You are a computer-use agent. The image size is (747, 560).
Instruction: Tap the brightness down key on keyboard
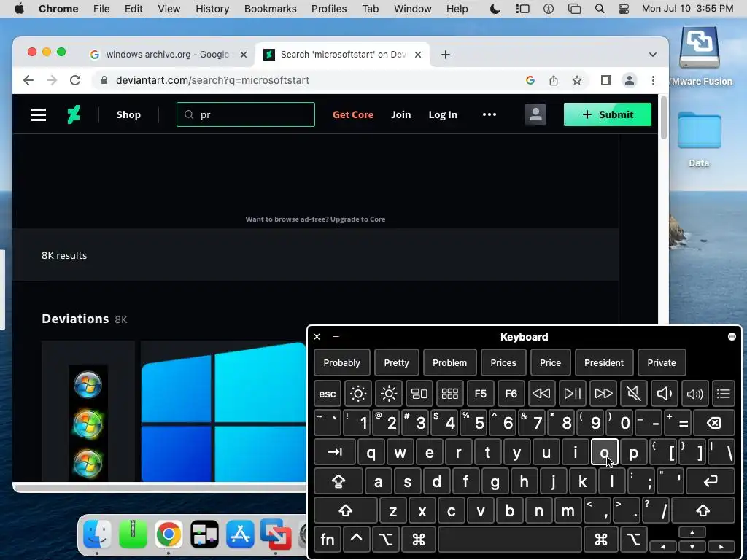tap(358, 393)
